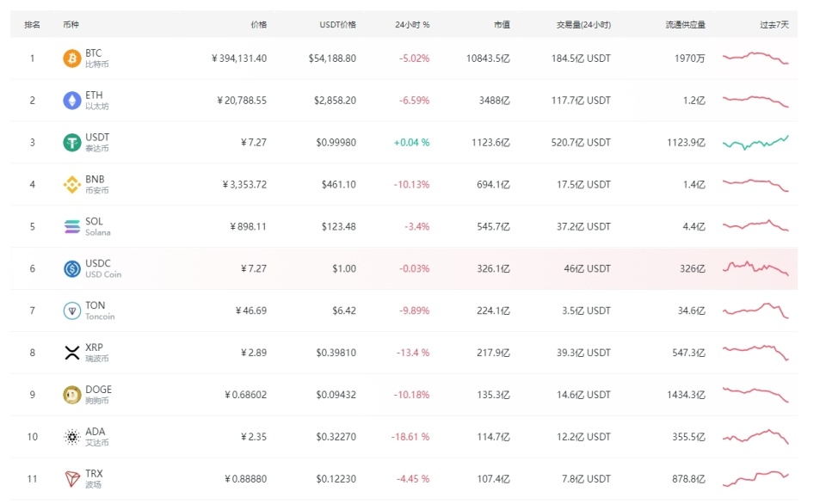Viewport: 826px width, 504px height.
Task: Sort by USDT价格 column header
Action: pyautogui.click(x=337, y=25)
